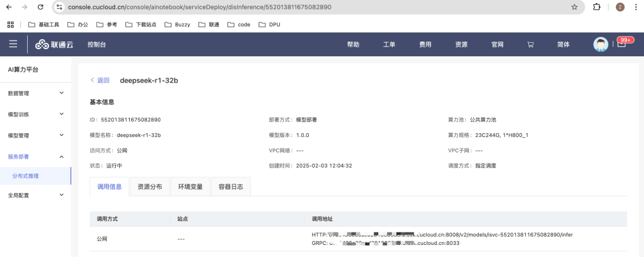The image size is (644, 257).
Task: Switch to the 资源分布 tab
Action: pyautogui.click(x=150, y=187)
